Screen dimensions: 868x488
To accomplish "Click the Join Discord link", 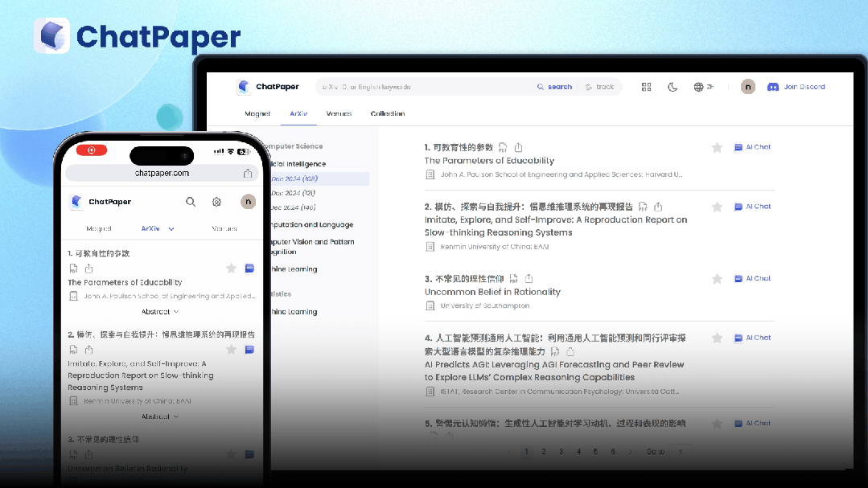I will pyautogui.click(x=796, y=87).
